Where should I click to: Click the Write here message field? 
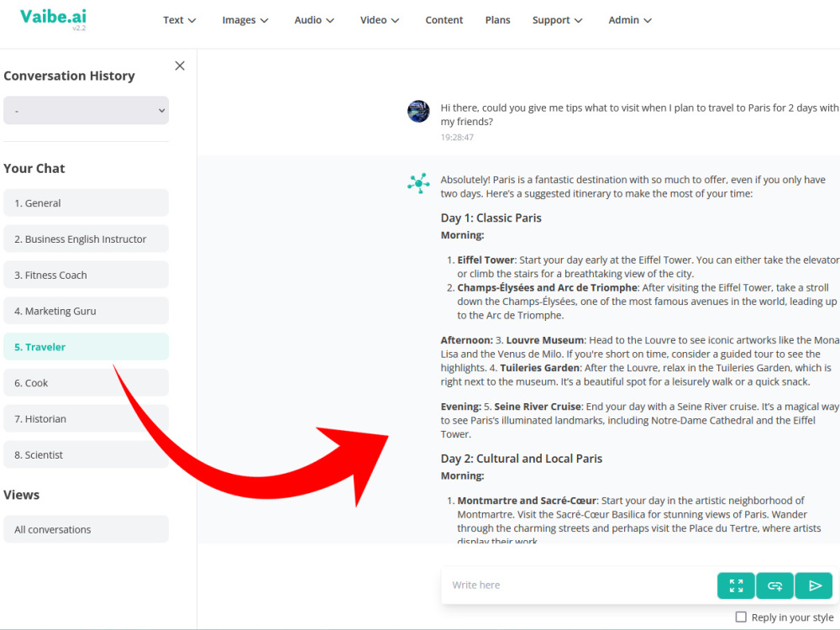[579, 585]
